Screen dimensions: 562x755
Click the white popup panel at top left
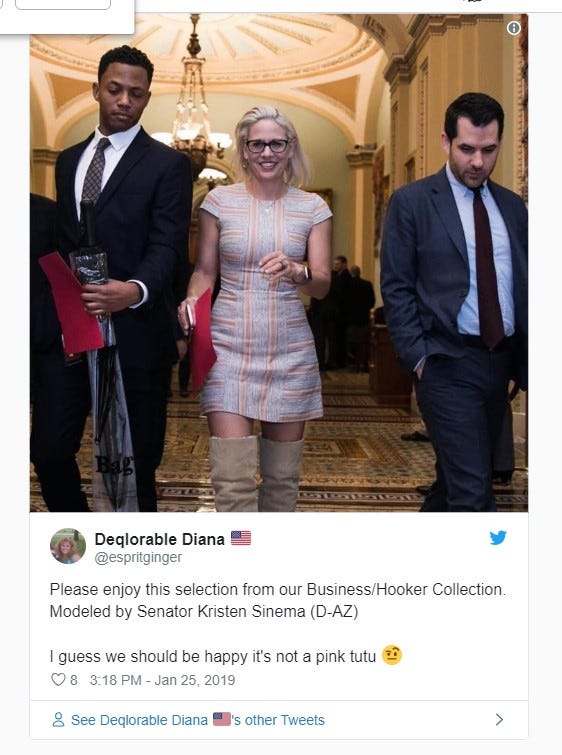(x=67, y=17)
